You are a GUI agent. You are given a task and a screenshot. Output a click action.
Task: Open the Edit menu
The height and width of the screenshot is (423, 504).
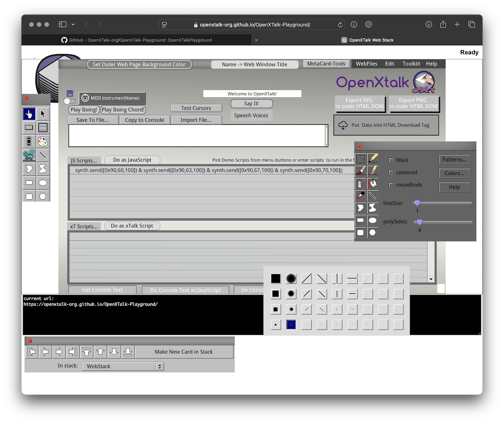coord(389,64)
